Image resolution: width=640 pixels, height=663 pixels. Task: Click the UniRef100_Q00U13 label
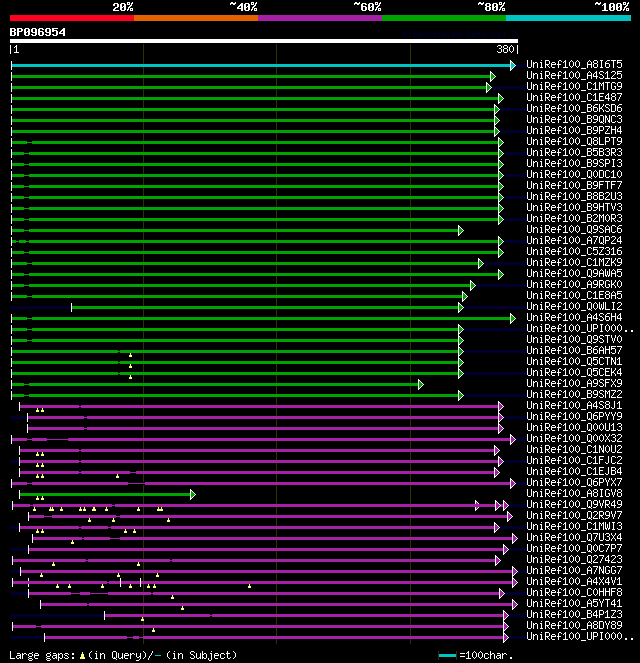[x=574, y=427]
